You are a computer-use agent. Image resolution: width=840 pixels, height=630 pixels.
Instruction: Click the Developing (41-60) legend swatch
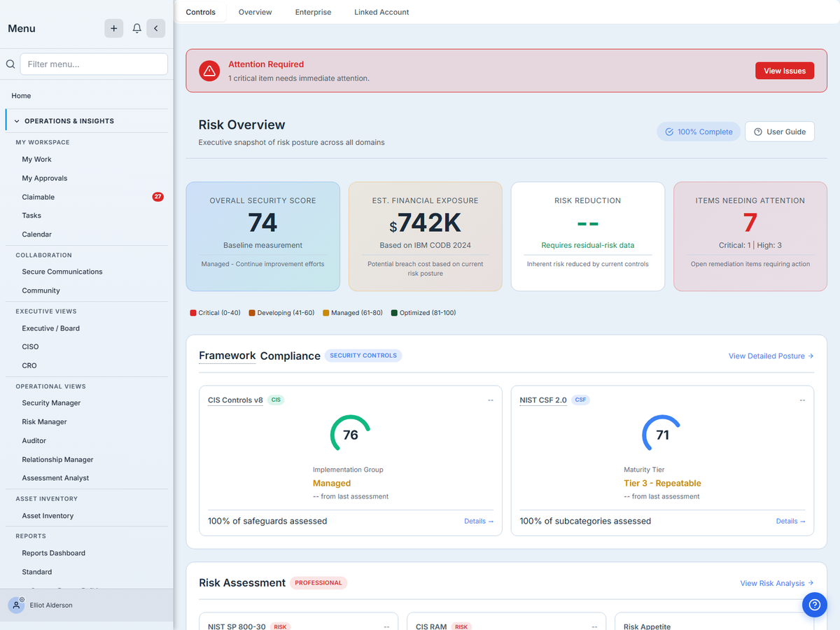pos(252,313)
